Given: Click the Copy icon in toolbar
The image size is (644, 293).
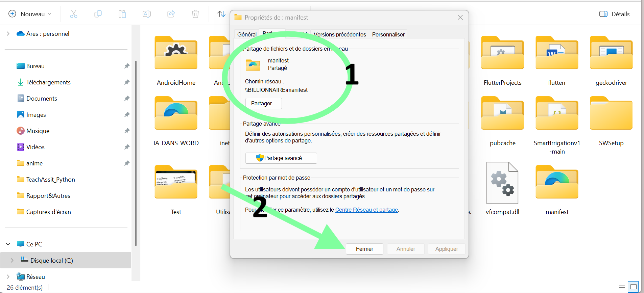Looking at the screenshot, I should click(98, 14).
